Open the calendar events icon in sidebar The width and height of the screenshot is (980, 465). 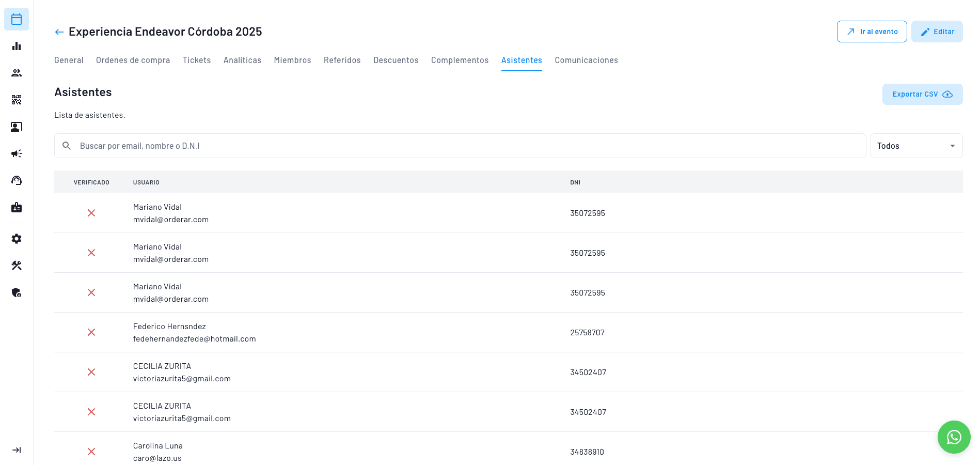point(17,19)
